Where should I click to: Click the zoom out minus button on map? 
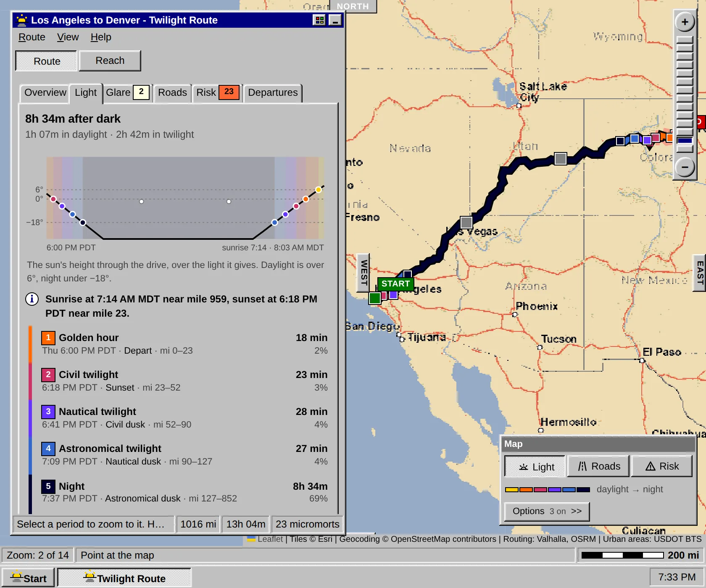(685, 167)
